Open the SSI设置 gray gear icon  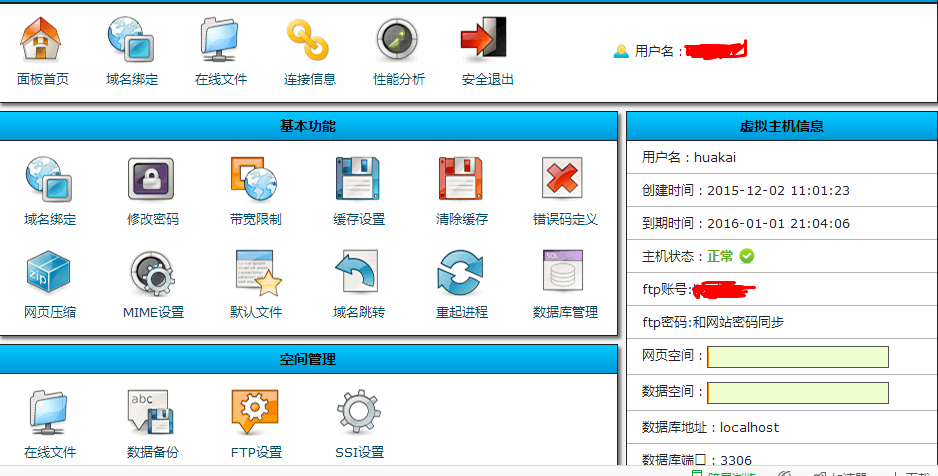[x=358, y=412]
